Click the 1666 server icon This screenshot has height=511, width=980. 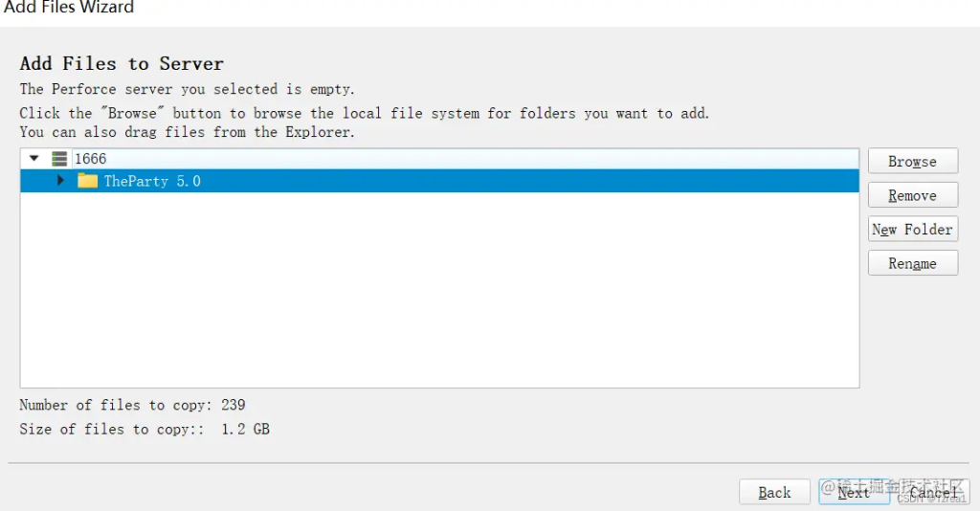coord(59,159)
